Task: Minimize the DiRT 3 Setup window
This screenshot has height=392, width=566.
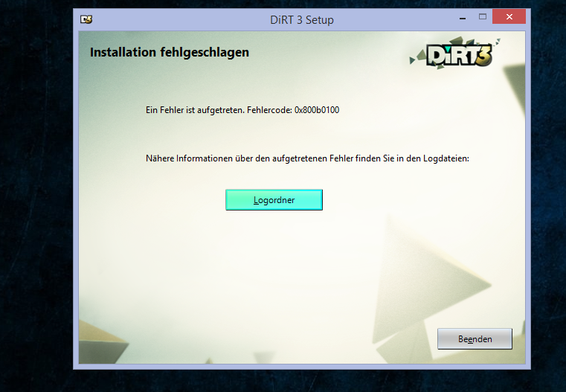Action: pos(463,17)
